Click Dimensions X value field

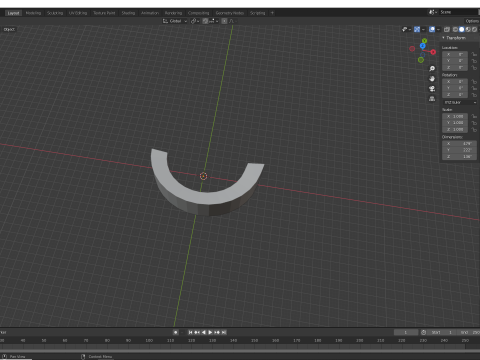[460, 144]
